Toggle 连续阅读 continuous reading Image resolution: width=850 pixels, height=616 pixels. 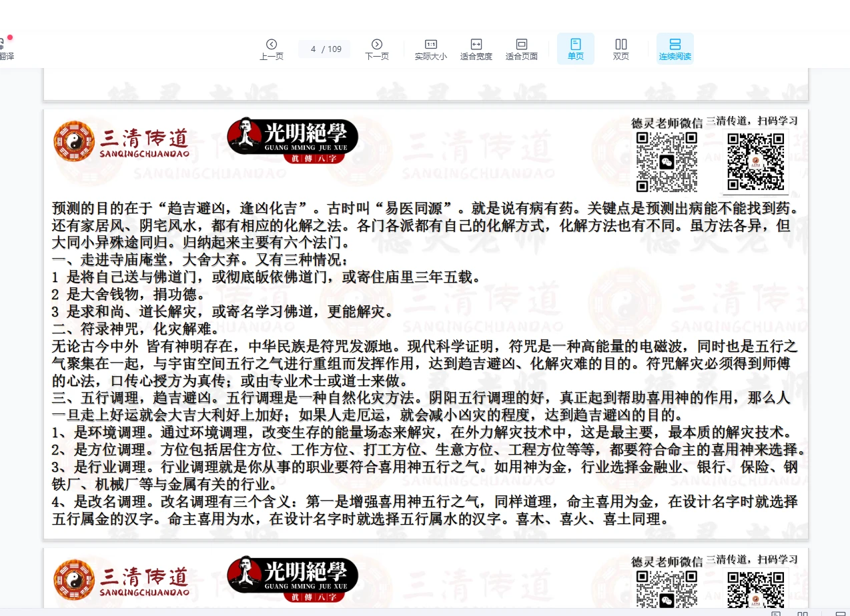pyautogui.click(x=675, y=49)
